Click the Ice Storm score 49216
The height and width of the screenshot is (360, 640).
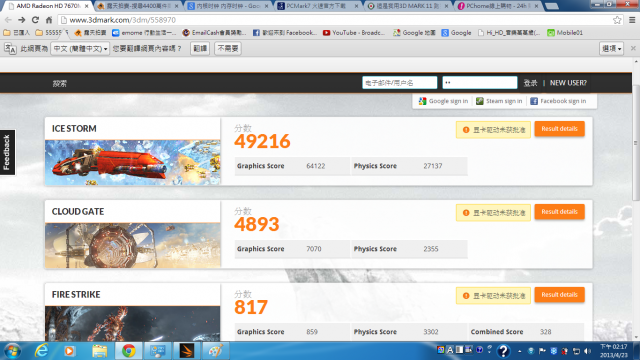[x=262, y=141]
